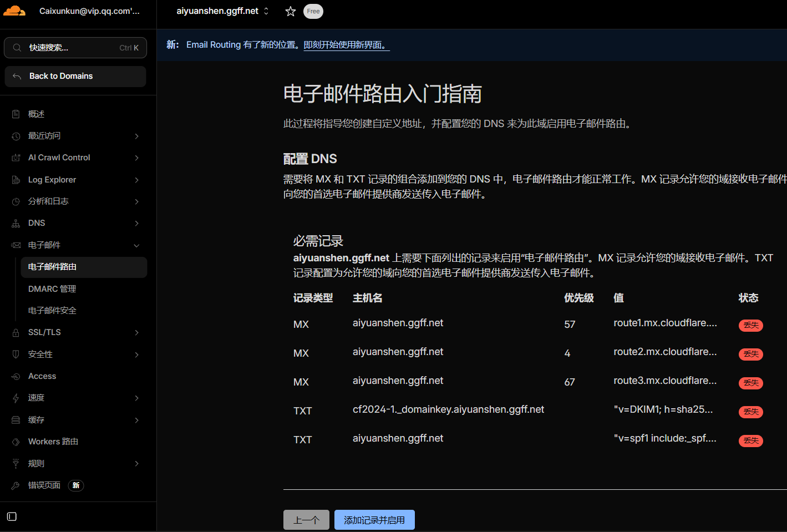Click the 添加记录并启用 button
787x532 pixels.
coord(374,519)
